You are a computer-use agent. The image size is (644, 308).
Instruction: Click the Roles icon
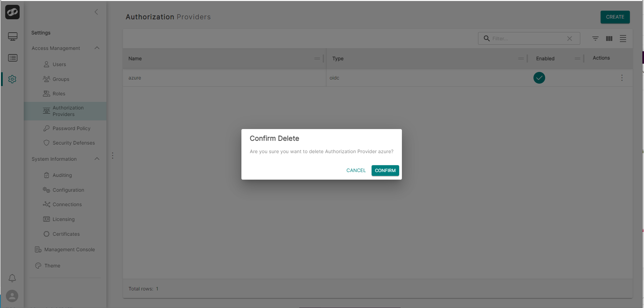[x=46, y=94]
